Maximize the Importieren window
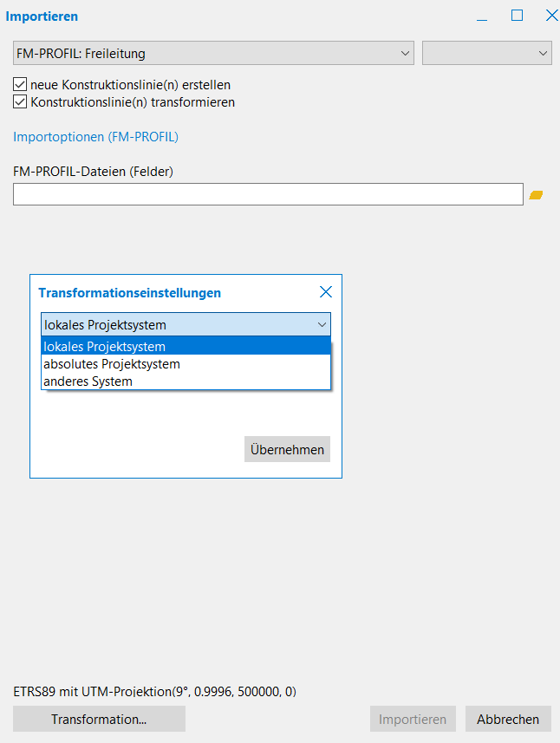This screenshot has width=560, height=743. pyautogui.click(x=517, y=16)
